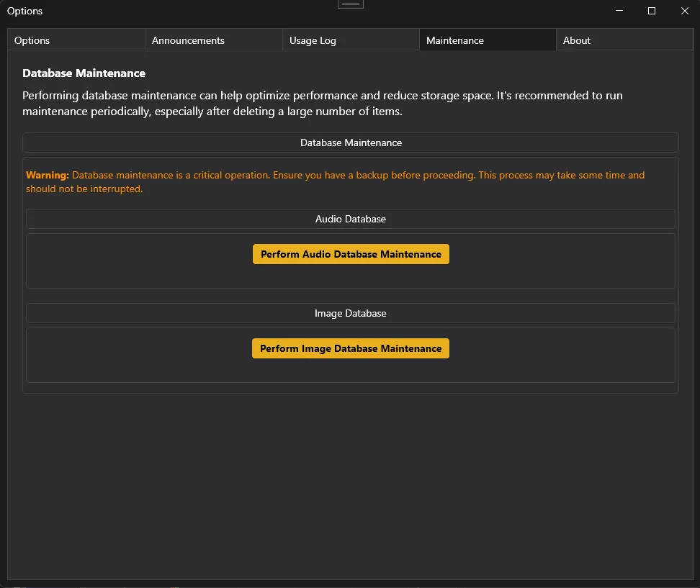Click the bold Database Maintenance heading

[x=84, y=73]
